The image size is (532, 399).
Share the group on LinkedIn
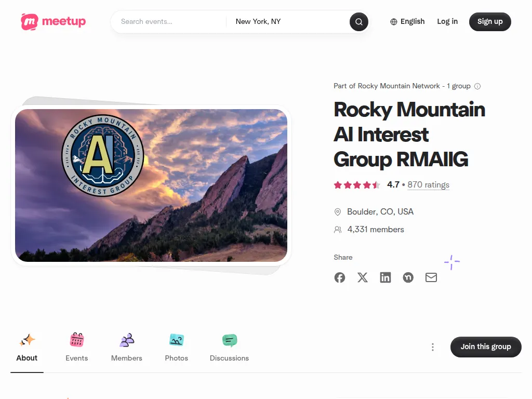point(385,277)
